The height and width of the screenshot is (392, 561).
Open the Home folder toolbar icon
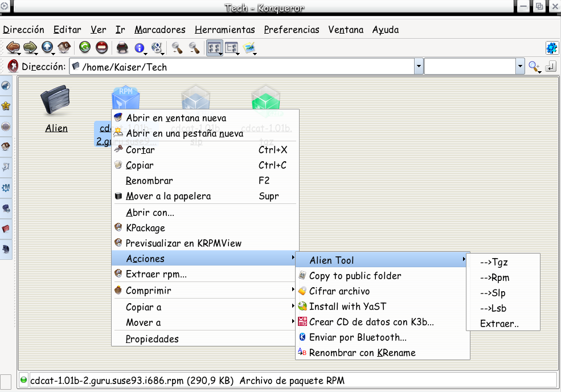tap(64, 47)
